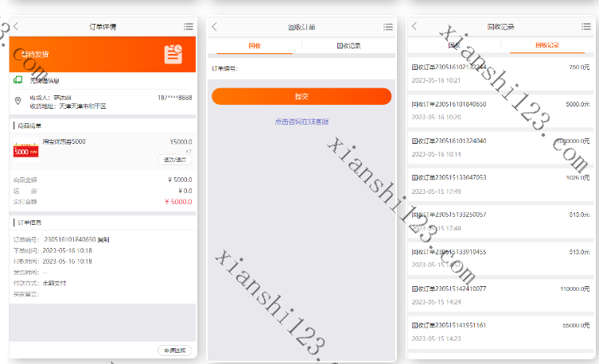599x364 pixels.
Task: Open 点击咨询在线客服 link
Action: pyautogui.click(x=301, y=122)
